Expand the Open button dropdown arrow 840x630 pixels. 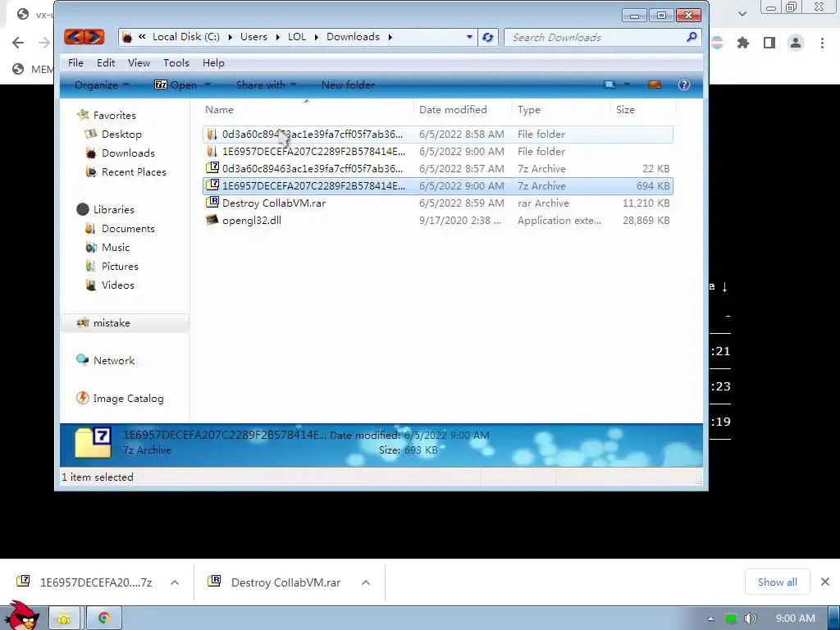[208, 84]
